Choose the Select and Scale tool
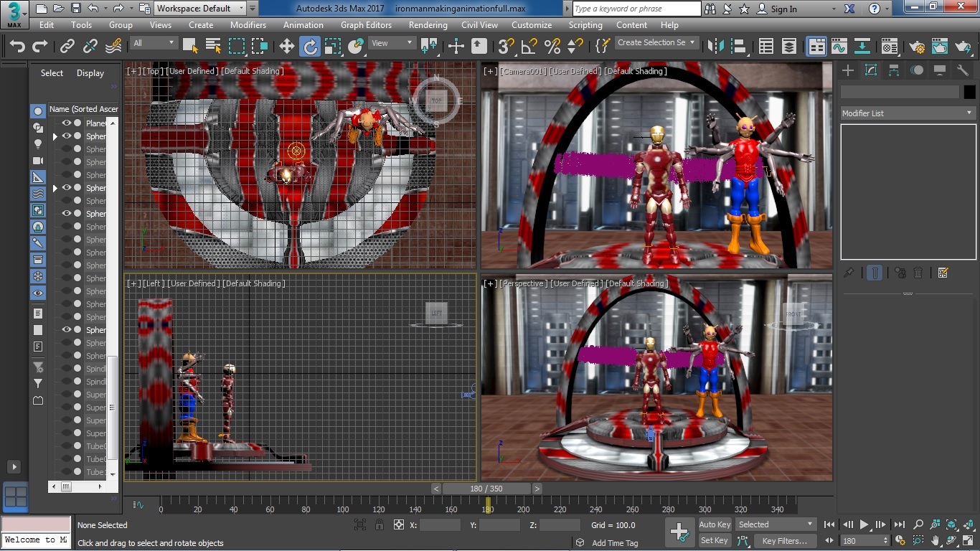The width and height of the screenshot is (980, 551). pos(332,47)
